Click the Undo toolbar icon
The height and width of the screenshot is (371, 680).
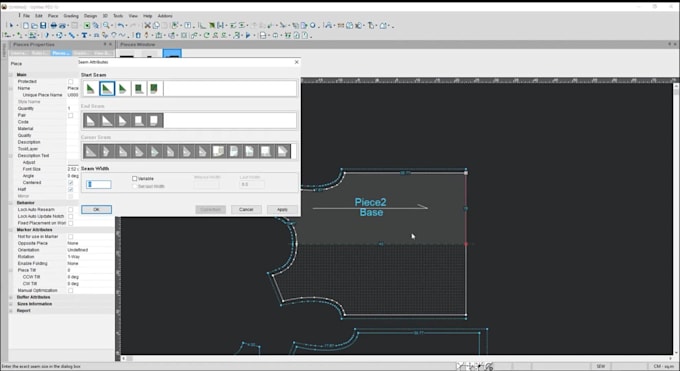point(121,26)
